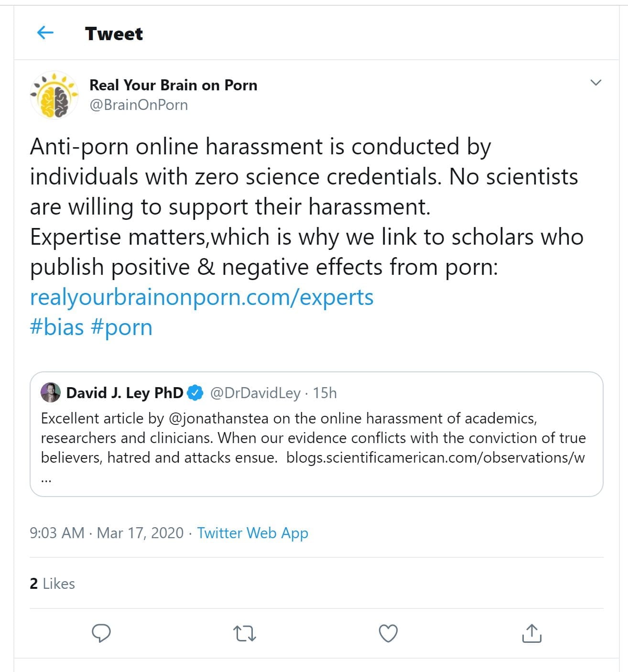Click the reply speech bubble icon
This screenshot has width=628, height=672.
101,633
